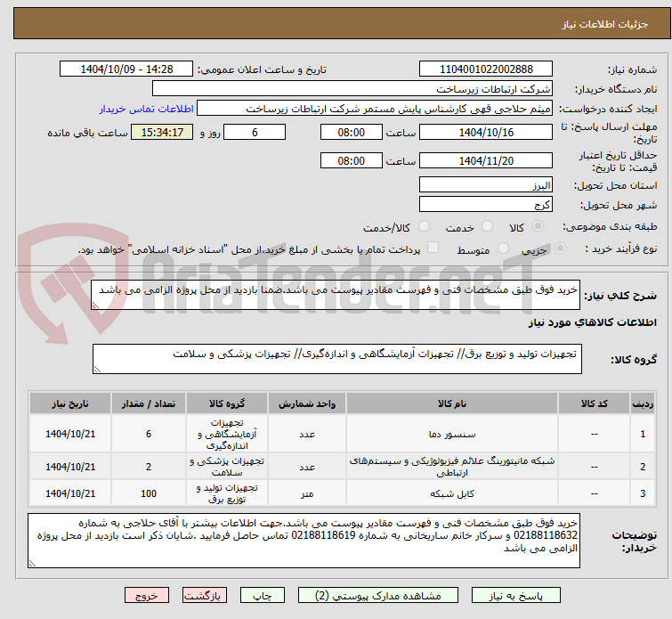Click the استان محل تحویل field البرز

[x=486, y=185]
